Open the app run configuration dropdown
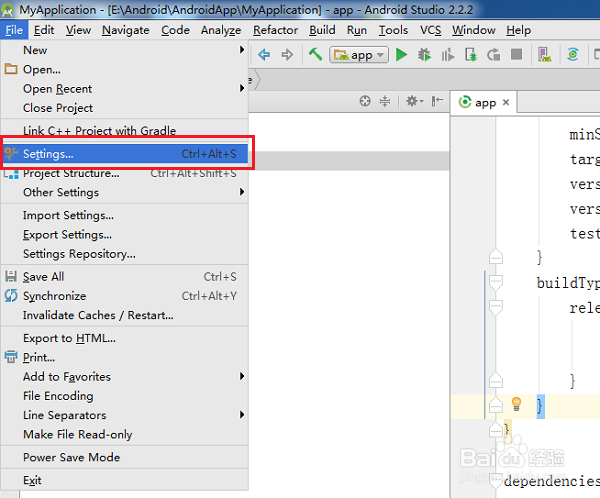The width and height of the screenshot is (600, 498). pos(359,55)
